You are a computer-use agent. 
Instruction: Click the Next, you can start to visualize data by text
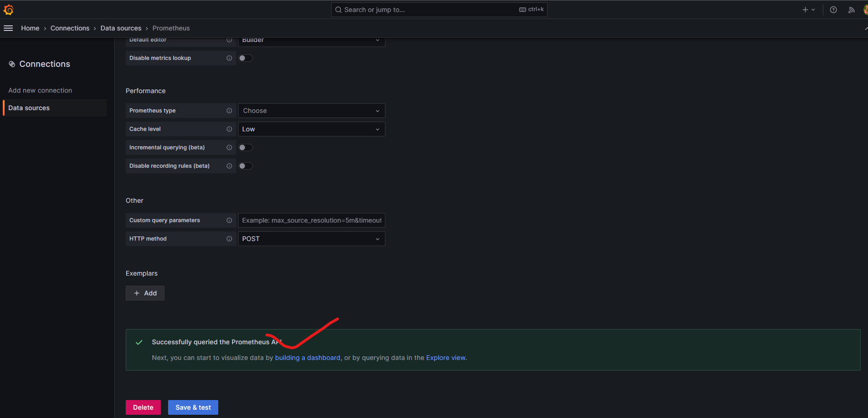[212, 358]
